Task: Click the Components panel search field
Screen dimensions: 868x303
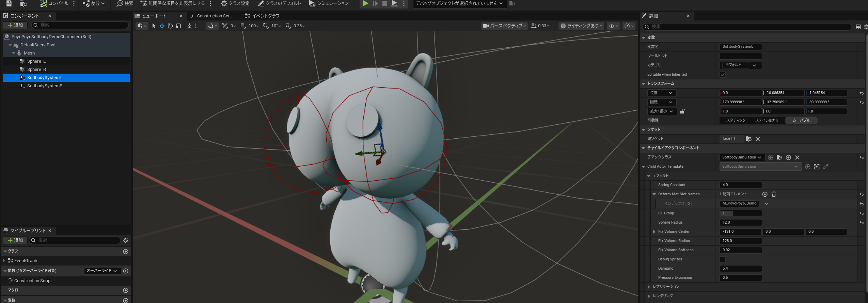Action: pyautogui.click(x=80, y=25)
